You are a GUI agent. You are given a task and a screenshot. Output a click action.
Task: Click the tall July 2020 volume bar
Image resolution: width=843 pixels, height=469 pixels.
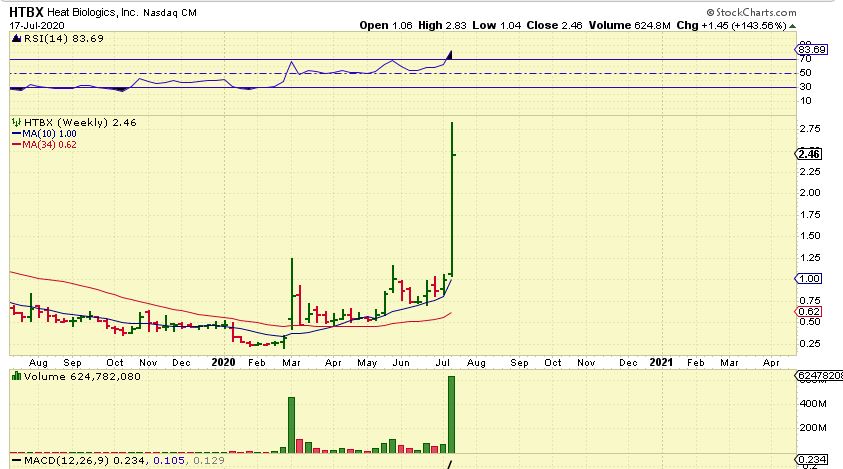(452, 414)
